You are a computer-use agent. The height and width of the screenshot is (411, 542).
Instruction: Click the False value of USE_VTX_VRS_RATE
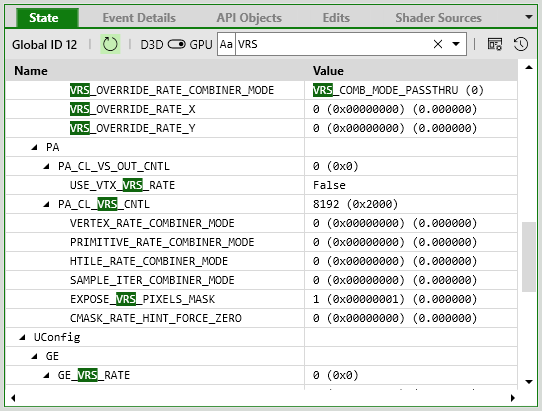(x=329, y=185)
